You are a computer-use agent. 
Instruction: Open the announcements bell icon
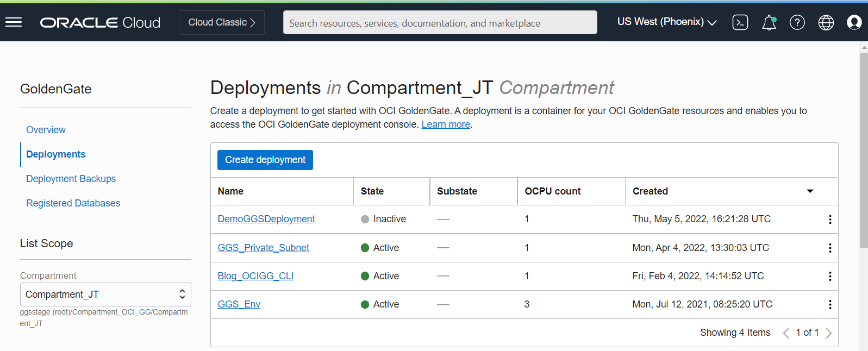click(x=769, y=22)
